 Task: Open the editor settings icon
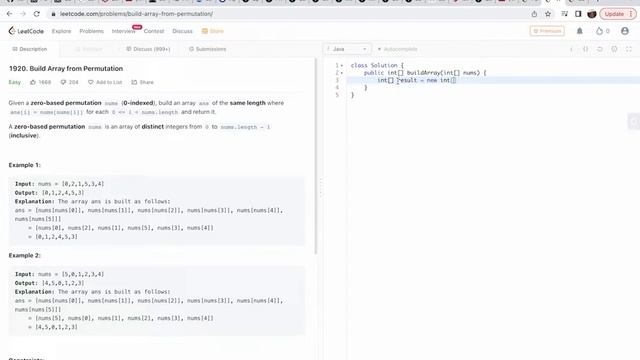(x=614, y=49)
